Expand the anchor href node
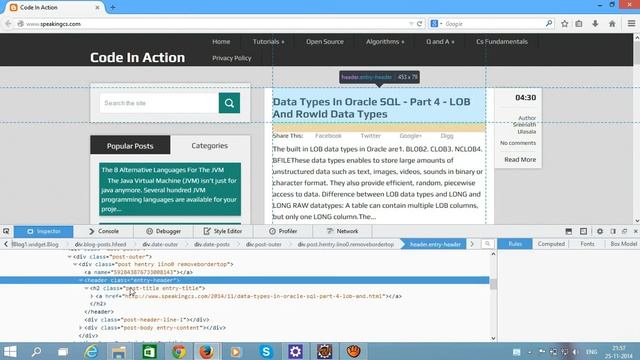 (x=92, y=296)
